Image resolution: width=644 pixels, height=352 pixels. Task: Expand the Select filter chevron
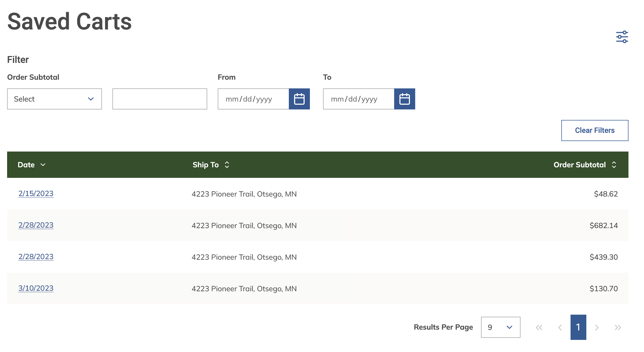91,99
